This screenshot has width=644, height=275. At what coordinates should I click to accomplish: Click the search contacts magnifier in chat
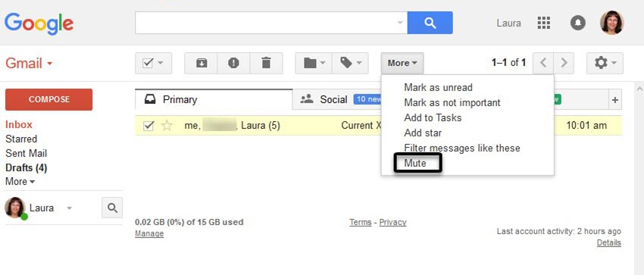point(112,208)
